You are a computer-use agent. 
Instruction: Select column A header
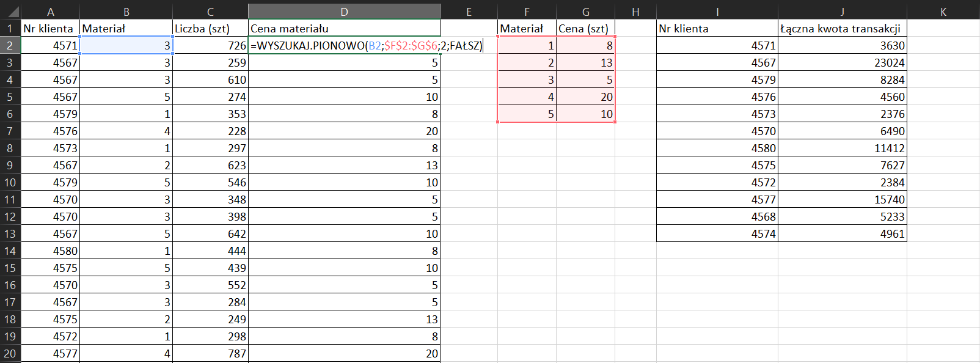(x=51, y=12)
